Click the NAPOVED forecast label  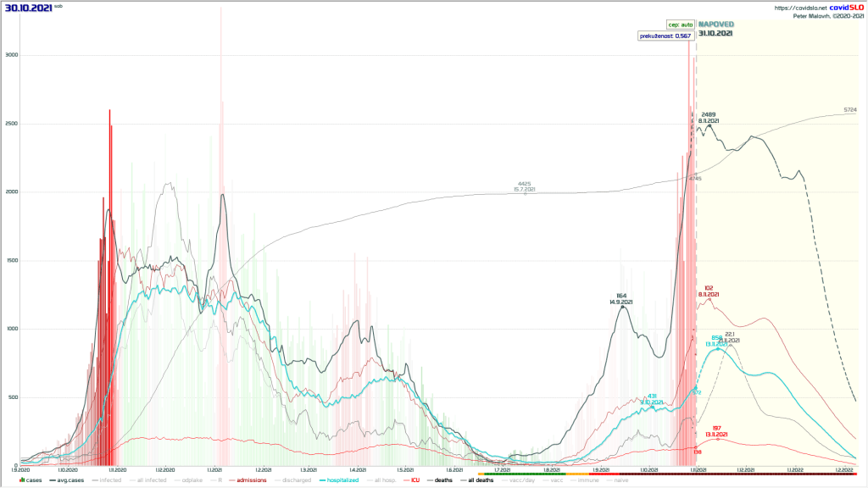coord(716,25)
